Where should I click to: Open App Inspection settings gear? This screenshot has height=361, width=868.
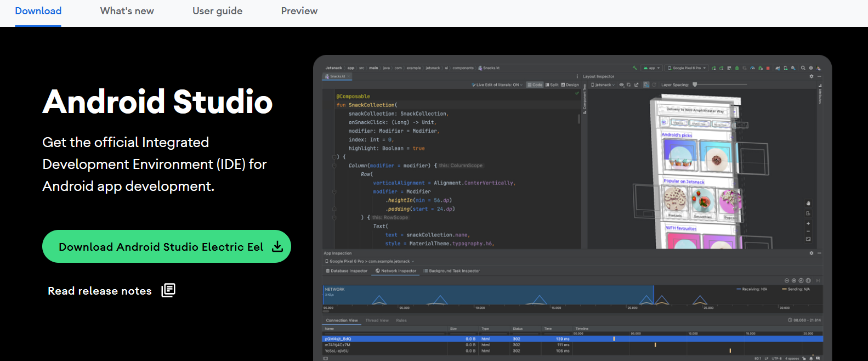(812, 253)
